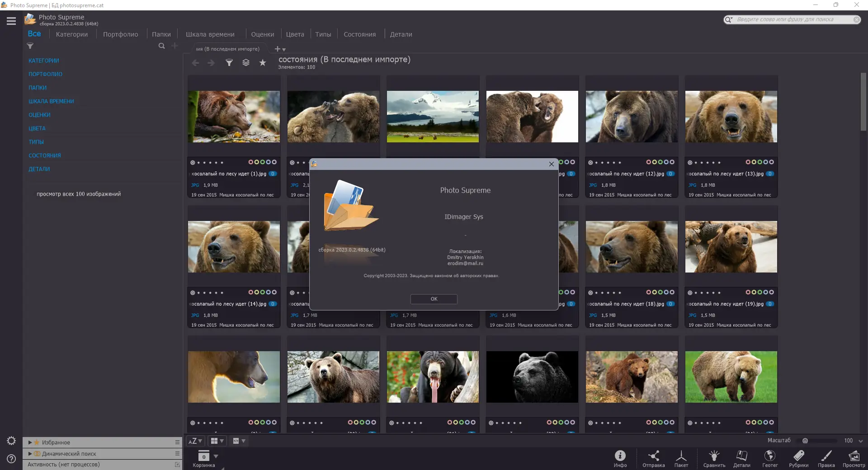Set first color label on image (12)
868x470 pixels.
click(649, 162)
